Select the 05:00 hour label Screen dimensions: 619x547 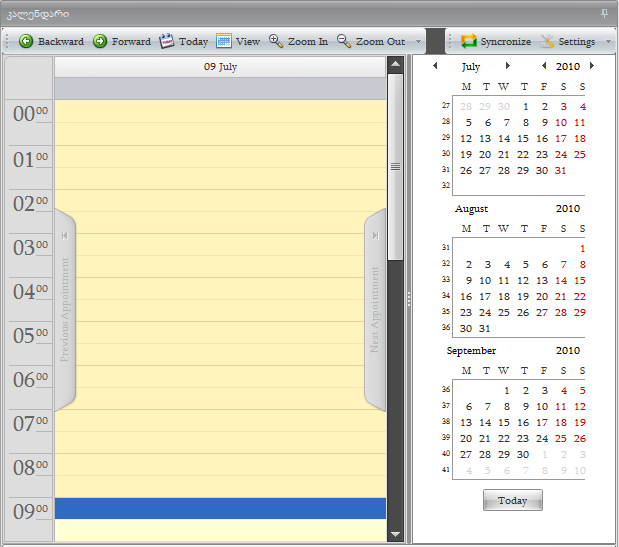(x=30, y=336)
